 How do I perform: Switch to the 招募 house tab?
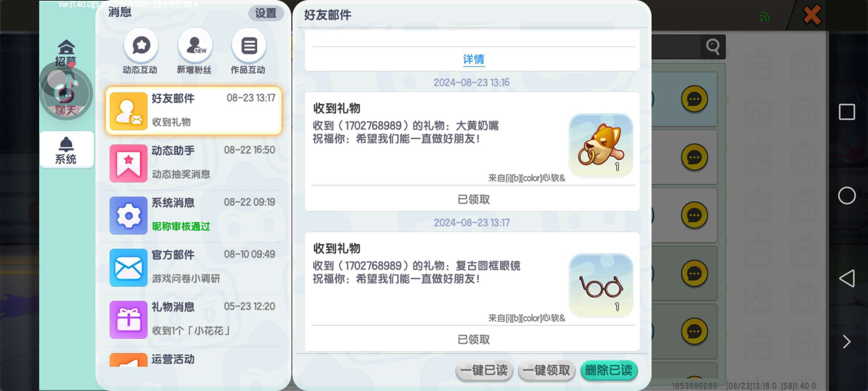tap(66, 53)
